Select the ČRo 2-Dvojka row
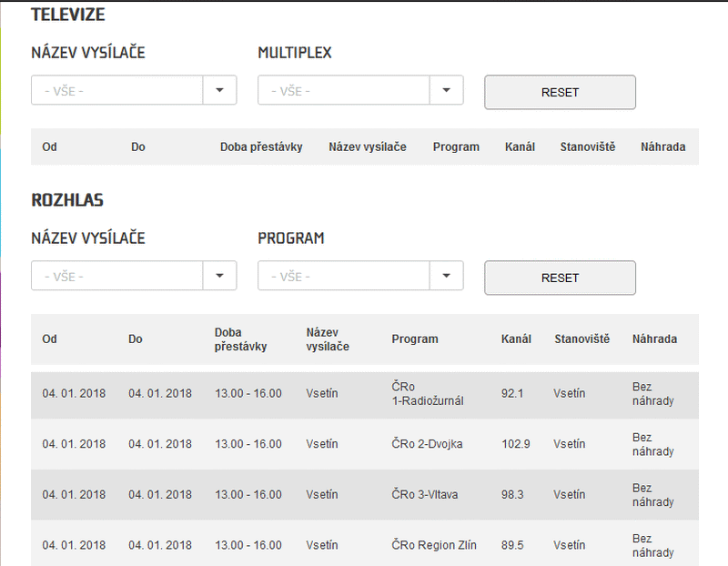This screenshot has width=728, height=566. coord(364,444)
